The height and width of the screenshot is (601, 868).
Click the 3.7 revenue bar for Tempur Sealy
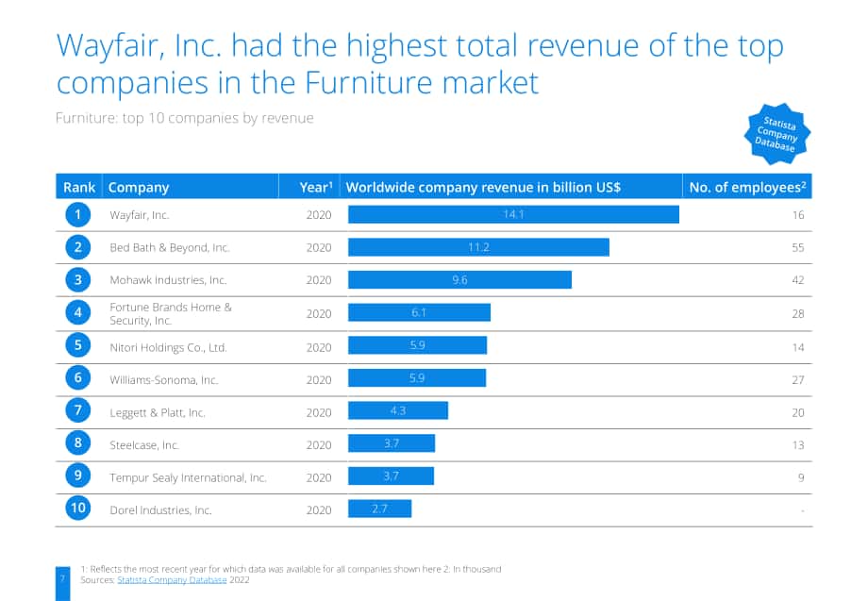(x=391, y=476)
